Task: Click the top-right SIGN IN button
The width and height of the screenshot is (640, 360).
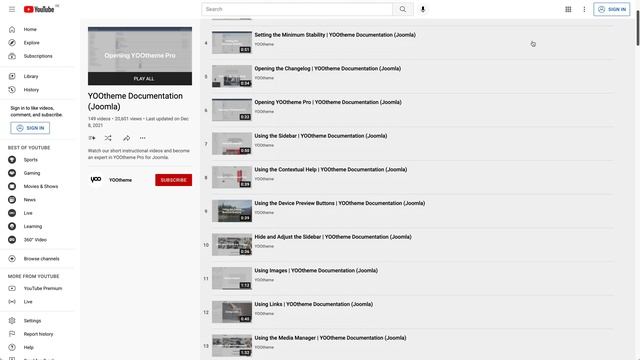Action: (611, 9)
